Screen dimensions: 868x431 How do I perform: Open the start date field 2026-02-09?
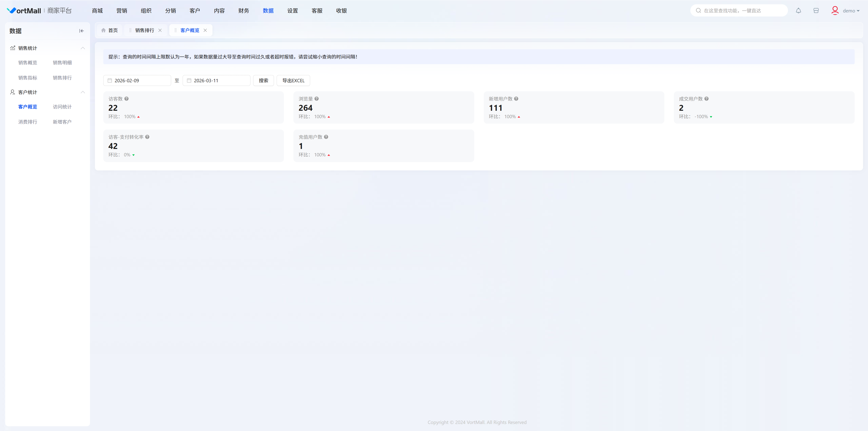(x=137, y=80)
